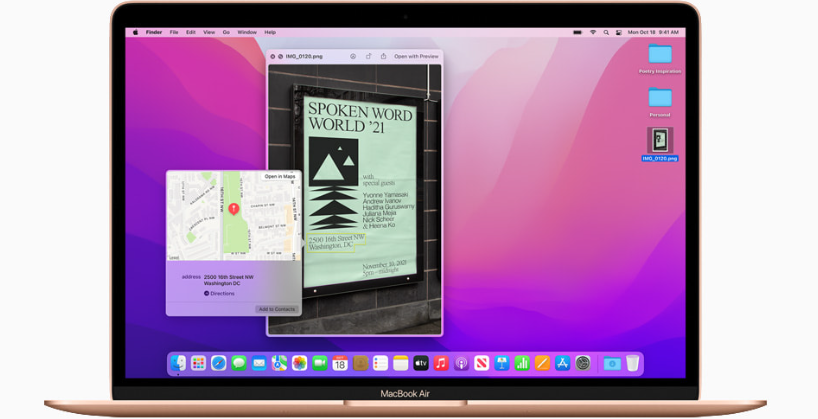818x419 pixels.
Task: Open App Store in Dock
Action: point(562,363)
